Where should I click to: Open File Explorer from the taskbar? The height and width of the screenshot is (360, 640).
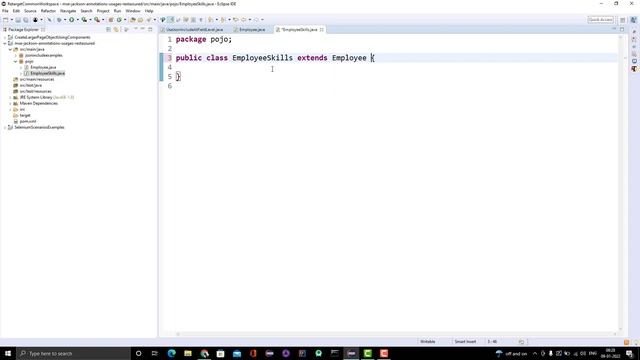pos(188,353)
